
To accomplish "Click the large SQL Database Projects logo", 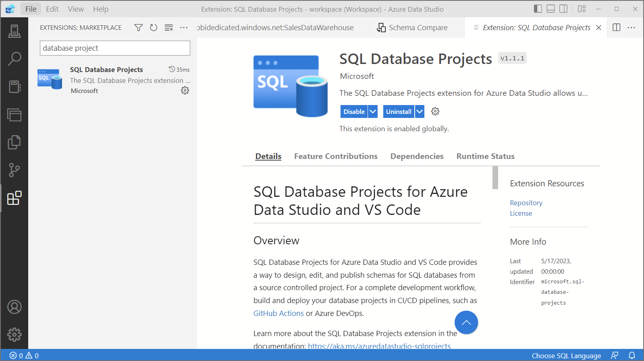I will [290, 86].
